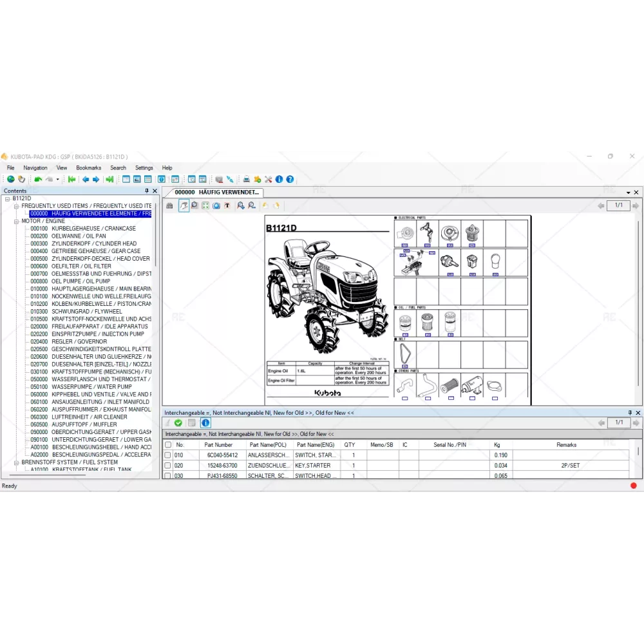The height and width of the screenshot is (644, 644).
Task: Click the blue question-mark help icon
Action: point(290,180)
